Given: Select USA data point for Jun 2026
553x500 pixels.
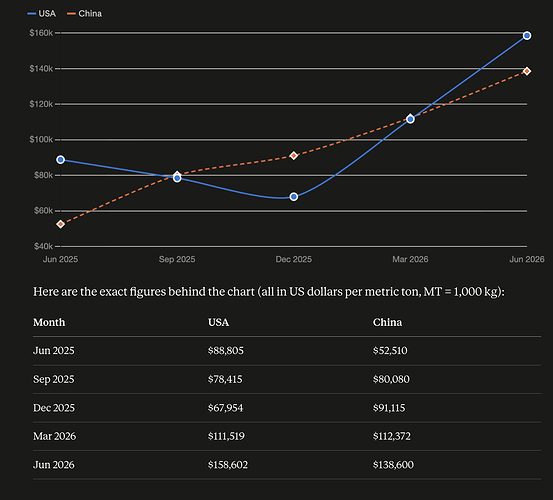Looking at the screenshot, I should click(x=527, y=36).
